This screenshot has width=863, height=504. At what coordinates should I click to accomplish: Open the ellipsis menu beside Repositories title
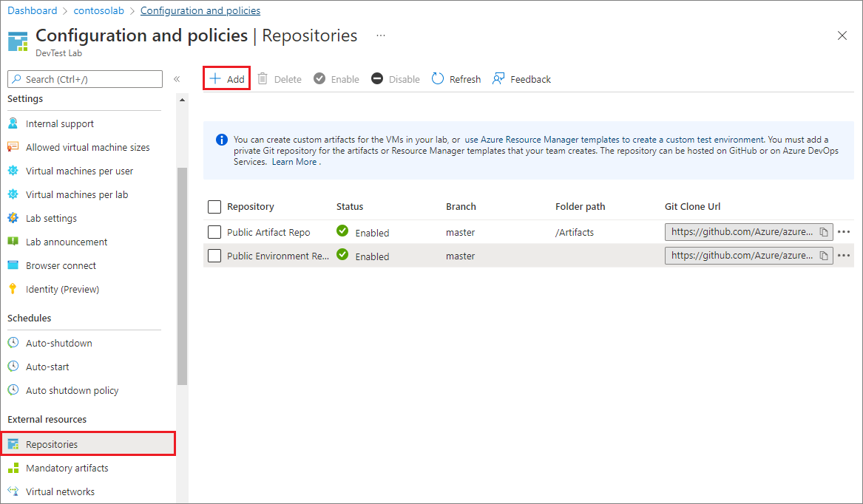[380, 35]
